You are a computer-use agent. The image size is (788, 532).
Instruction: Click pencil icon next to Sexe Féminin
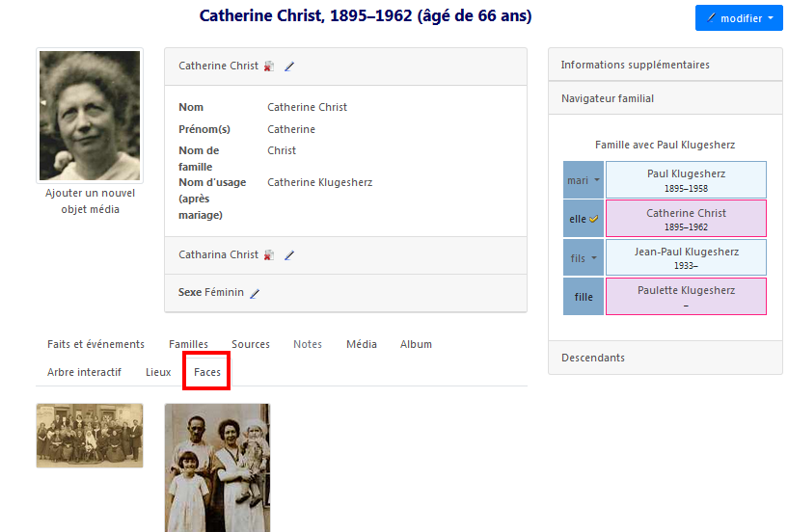point(255,293)
